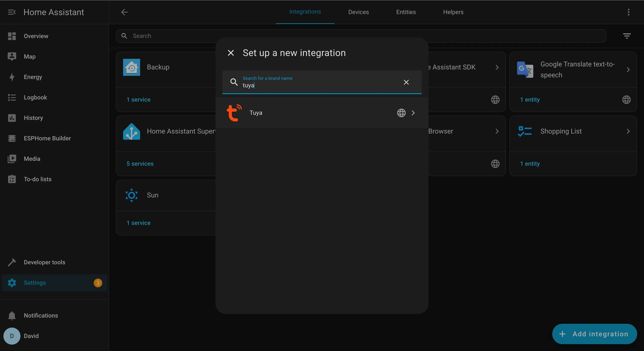
Task: Open the Backup 1 service link
Action: coord(138,99)
